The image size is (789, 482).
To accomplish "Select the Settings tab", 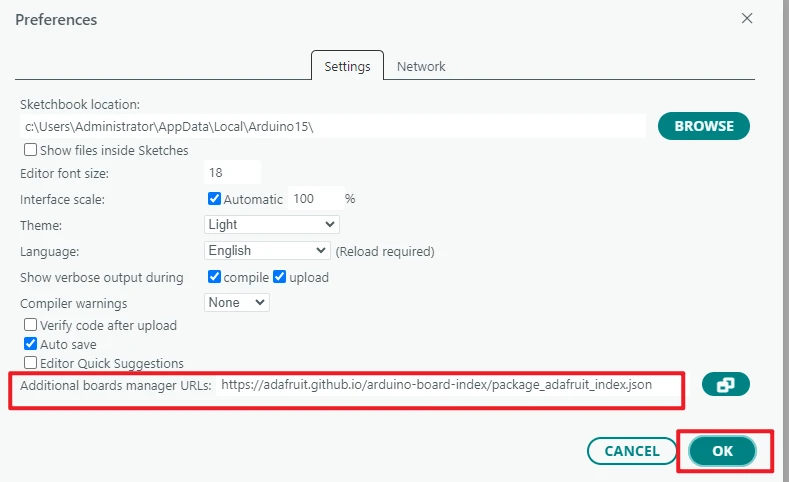I will tap(347, 67).
